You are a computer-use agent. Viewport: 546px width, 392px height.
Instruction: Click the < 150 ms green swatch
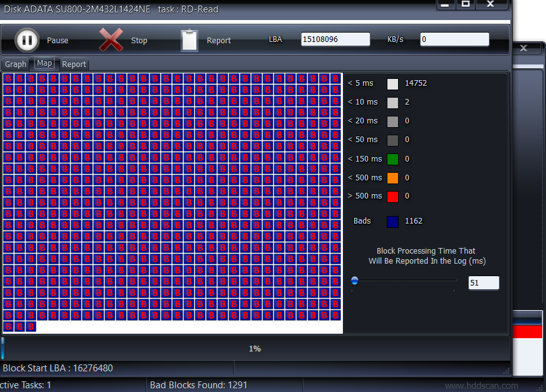click(392, 159)
